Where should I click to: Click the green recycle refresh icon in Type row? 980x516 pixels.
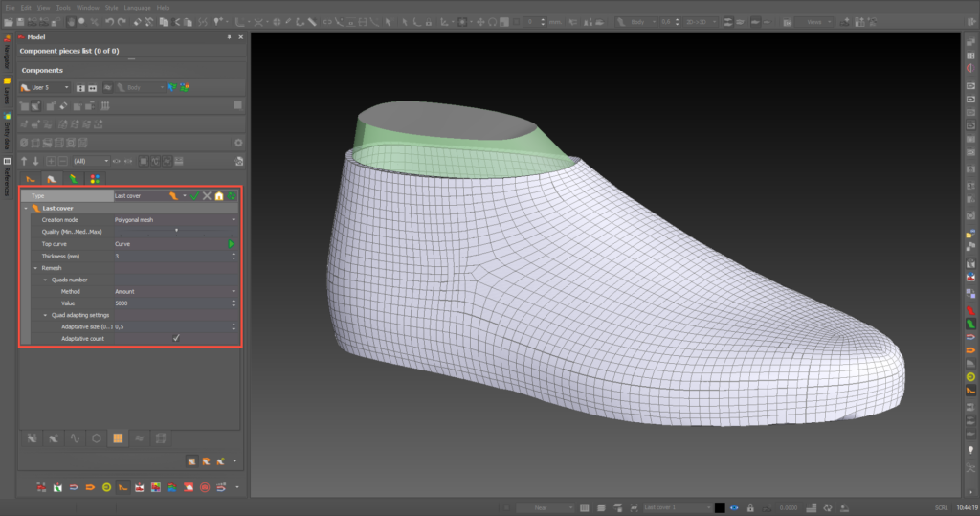coord(232,195)
